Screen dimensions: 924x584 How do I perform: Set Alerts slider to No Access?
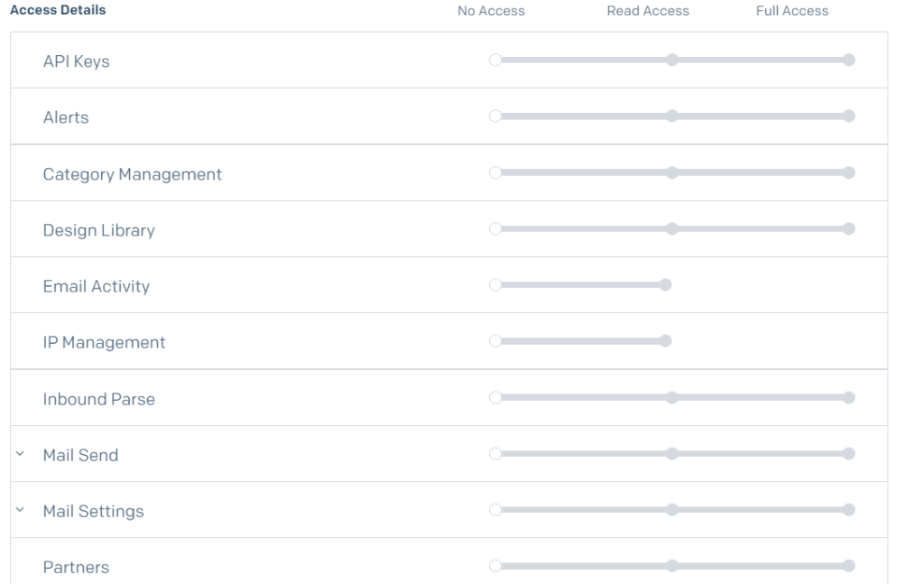point(494,116)
